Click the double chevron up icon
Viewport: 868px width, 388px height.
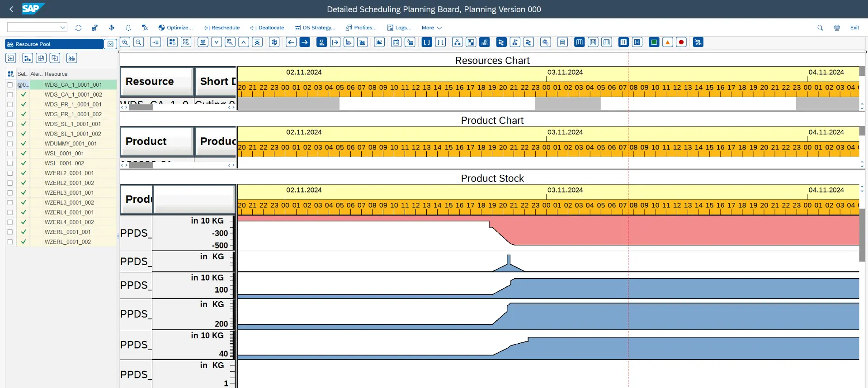[257, 42]
